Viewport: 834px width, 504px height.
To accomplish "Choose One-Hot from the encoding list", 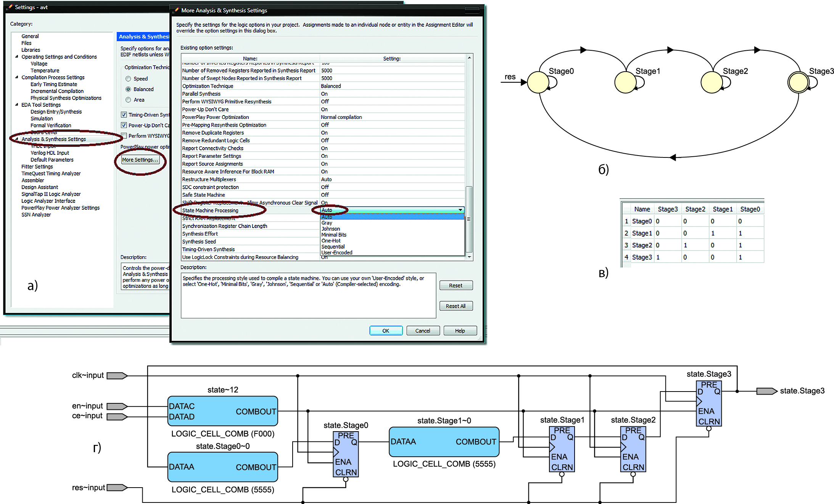I will tap(331, 241).
